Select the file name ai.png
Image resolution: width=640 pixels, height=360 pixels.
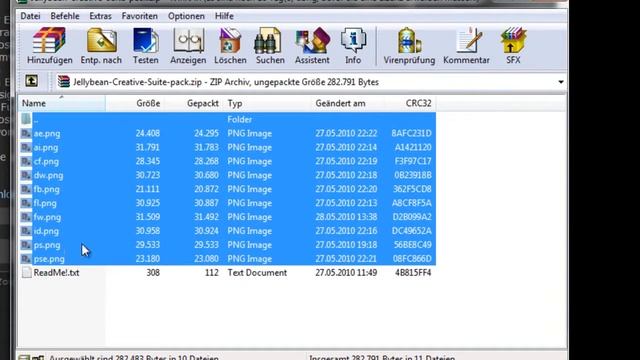(x=46, y=147)
